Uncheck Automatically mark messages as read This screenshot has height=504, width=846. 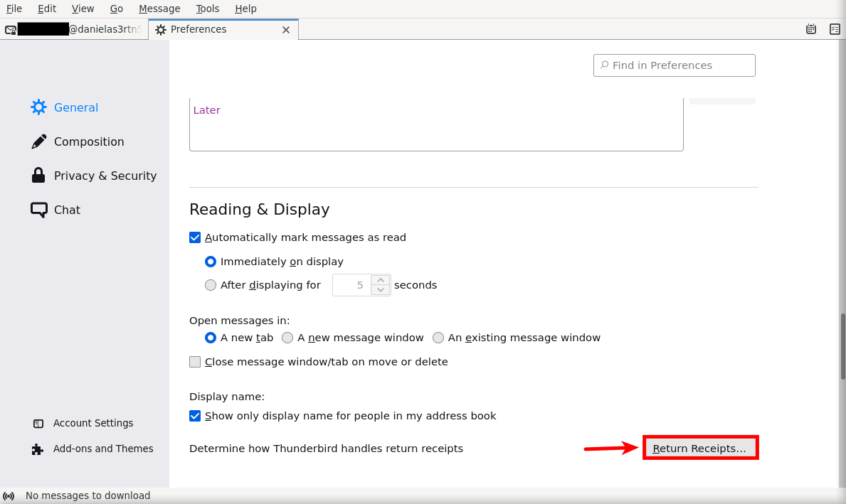[x=195, y=237]
